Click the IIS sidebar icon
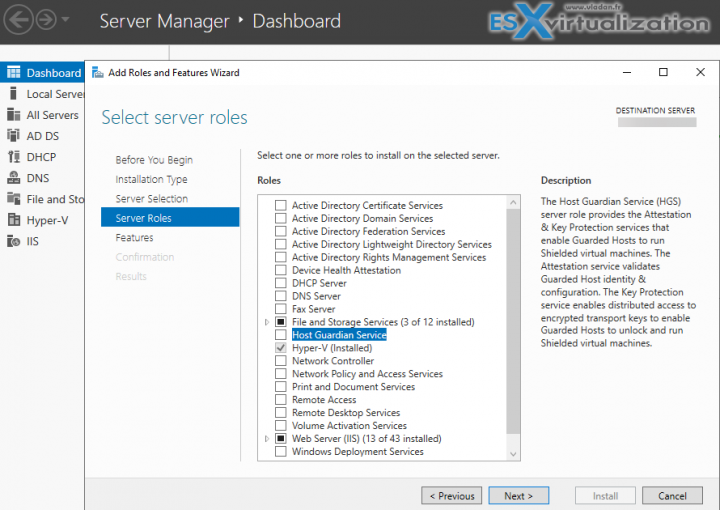The image size is (720, 510). pyautogui.click(x=14, y=241)
